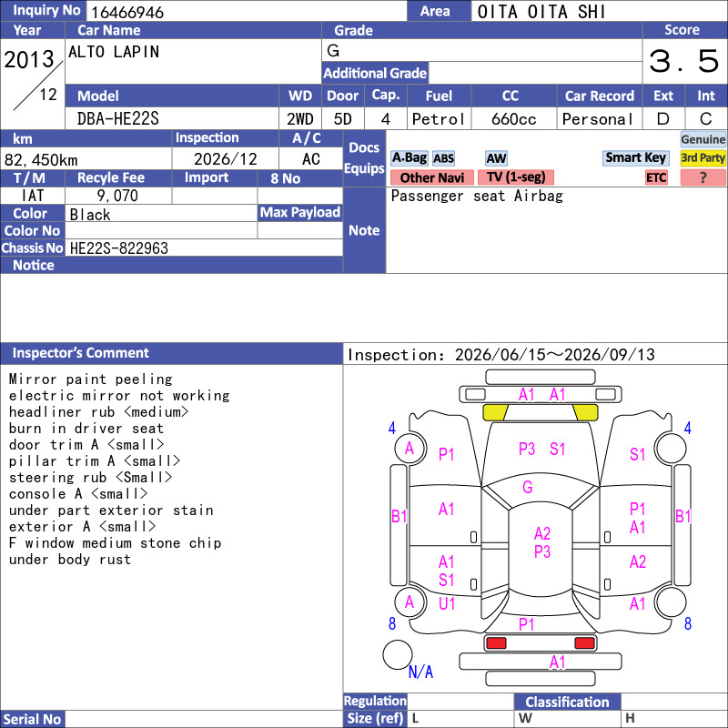
Task: Select the AW alloy wheel badge
Action: coord(496,158)
